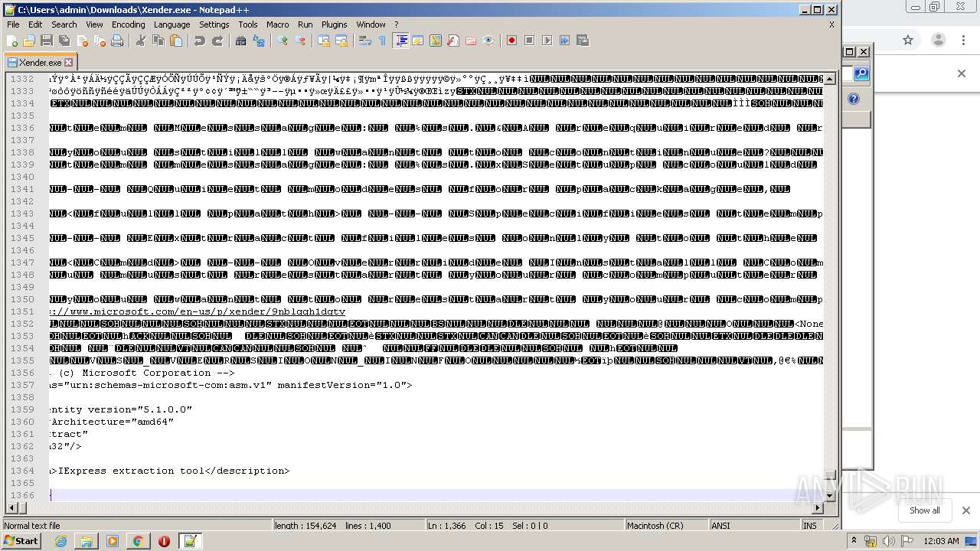Open the Windows Start menu
The height and width of the screenshot is (551, 980).
coord(21,541)
